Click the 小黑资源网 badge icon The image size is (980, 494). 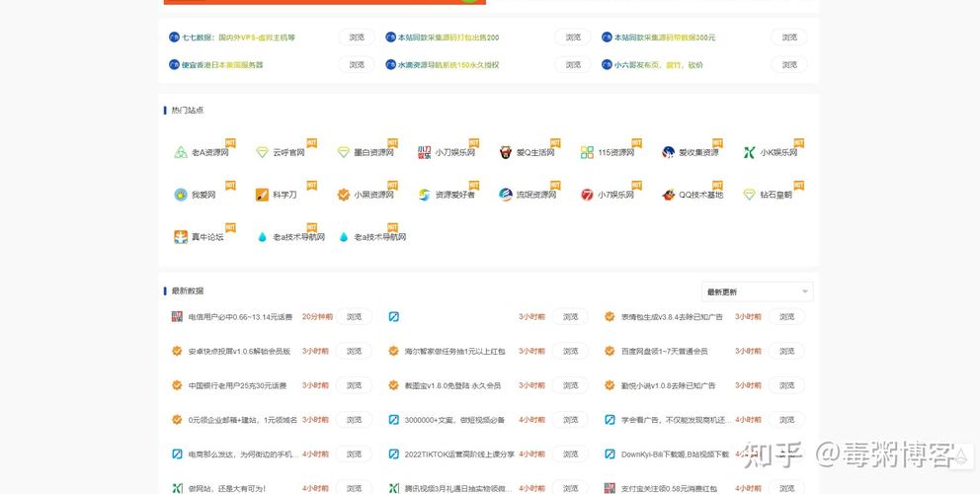click(343, 195)
